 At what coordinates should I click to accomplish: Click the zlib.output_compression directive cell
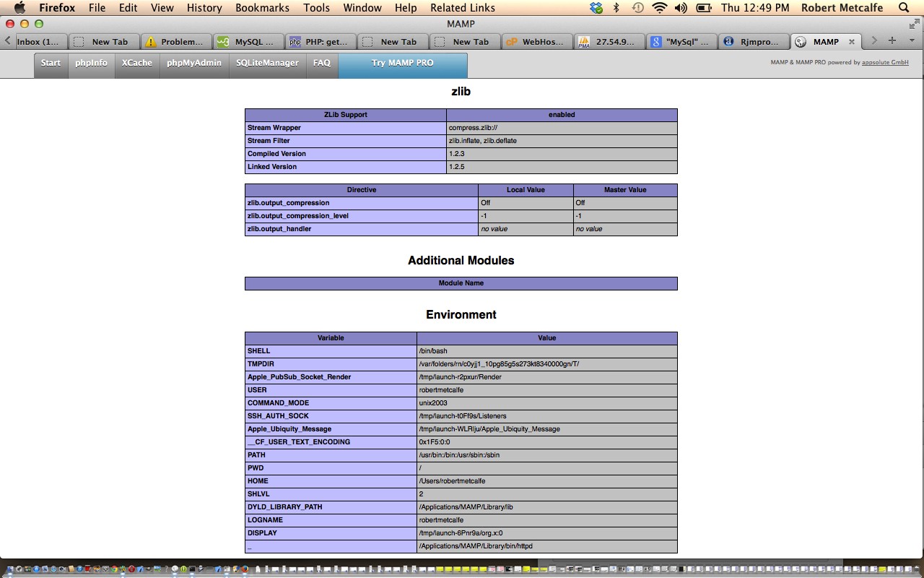pyautogui.click(x=362, y=203)
